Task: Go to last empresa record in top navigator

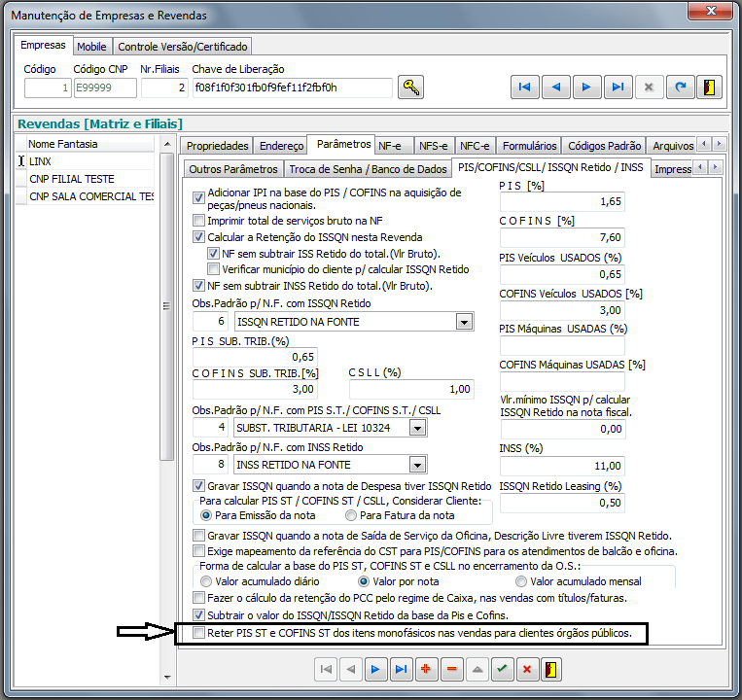Action: click(x=618, y=87)
